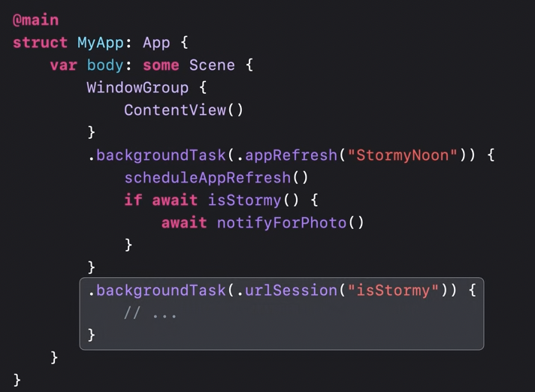
Task: Click backgroundTask on the appRefresh line
Action: [x=161, y=155]
